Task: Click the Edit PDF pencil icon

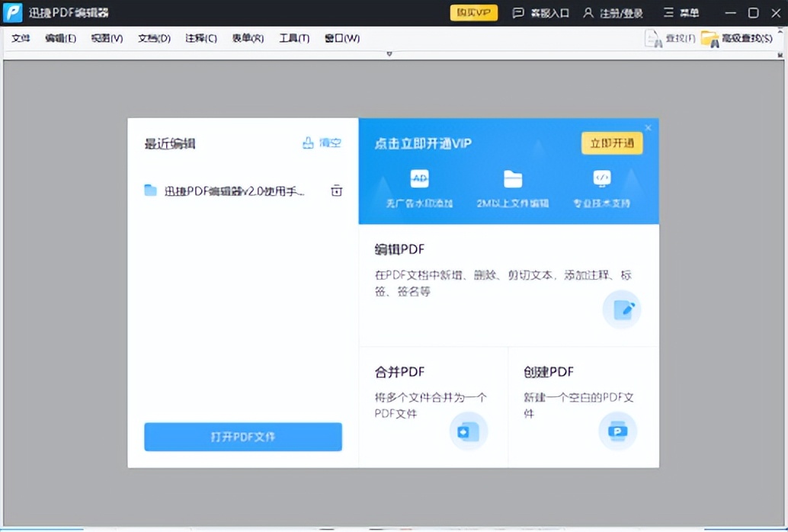Action: click(x=622, y=310)
